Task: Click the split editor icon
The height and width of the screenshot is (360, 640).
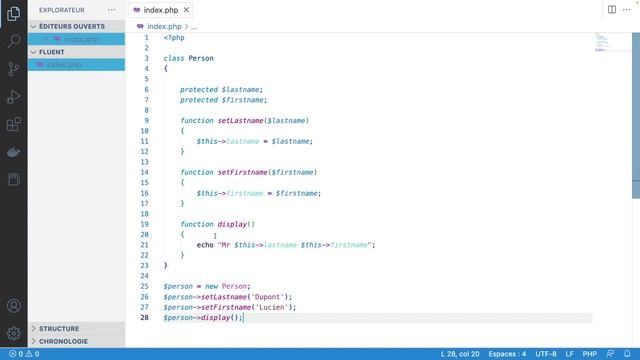Action: coord(611,10)
